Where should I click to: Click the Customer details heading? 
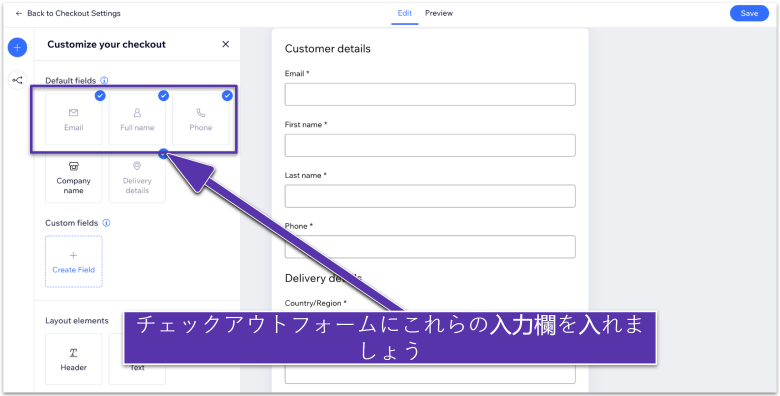[x=327, y=49]
